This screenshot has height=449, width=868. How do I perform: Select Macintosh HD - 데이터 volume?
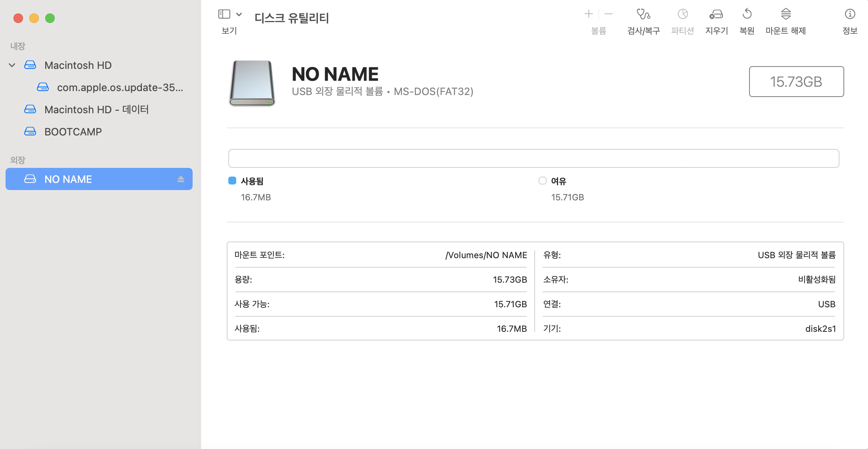(x=96, y=109)
